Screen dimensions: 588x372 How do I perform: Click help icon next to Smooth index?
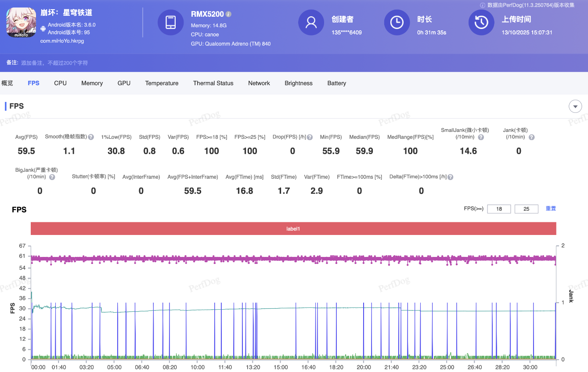coord(91,137)
